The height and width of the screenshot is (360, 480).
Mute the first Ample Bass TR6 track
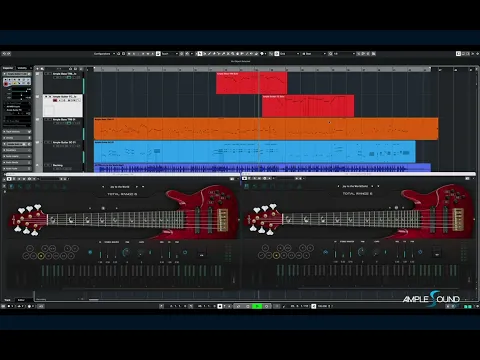point(46,74)
